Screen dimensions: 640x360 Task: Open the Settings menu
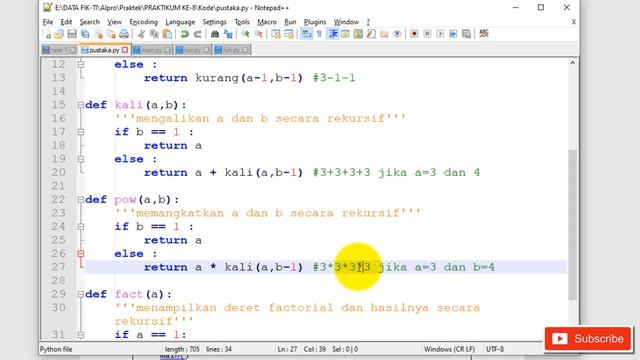click(x=214, y=22)
